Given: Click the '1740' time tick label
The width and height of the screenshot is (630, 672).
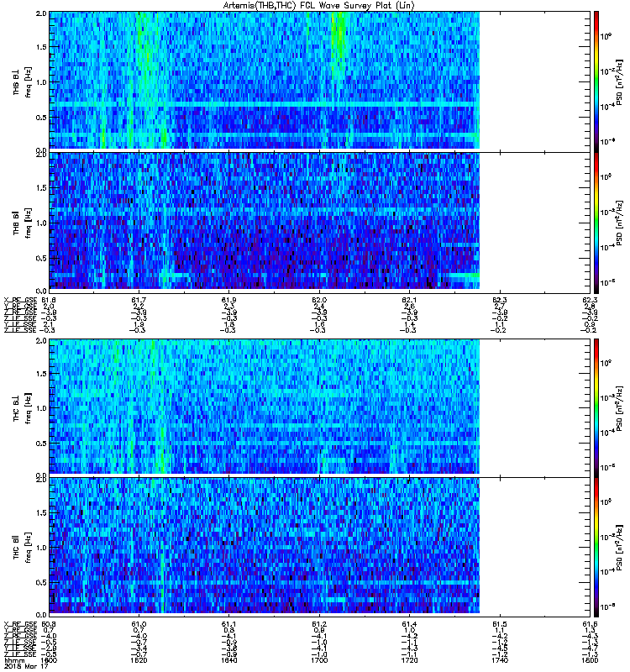Looking at the screenshot, I should (x=500, y=660).
